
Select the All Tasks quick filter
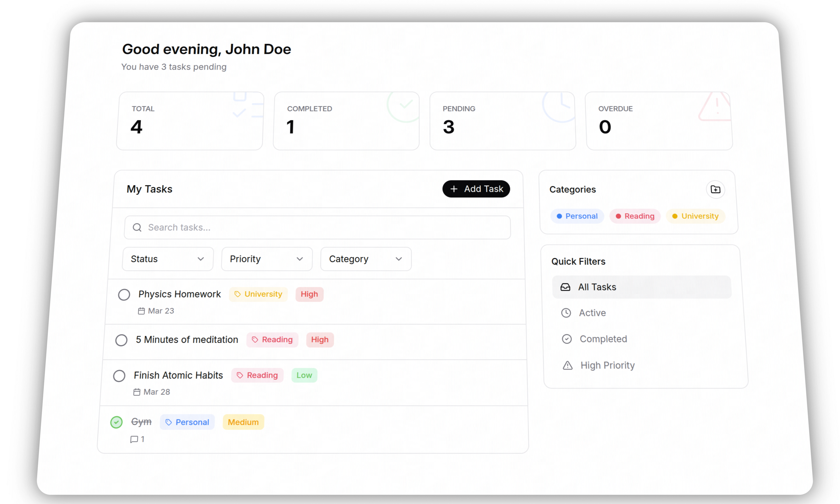coord(641,287)
